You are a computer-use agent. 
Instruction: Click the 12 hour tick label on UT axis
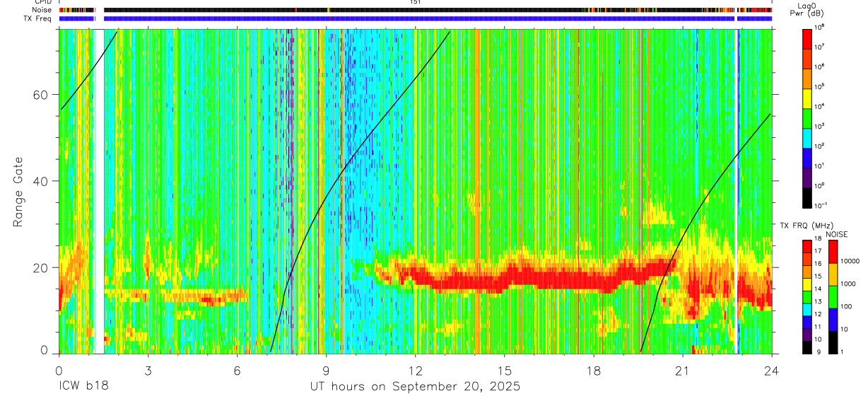tap(415, 370)
